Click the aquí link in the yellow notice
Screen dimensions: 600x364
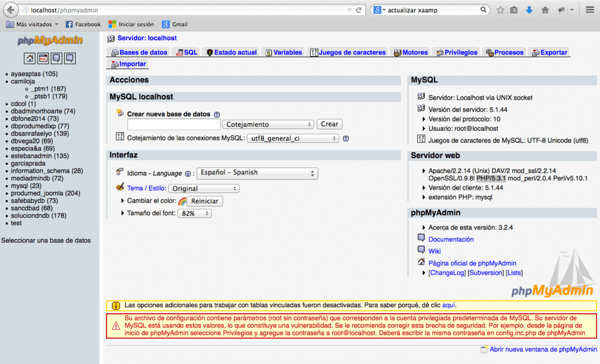[448, 305]
